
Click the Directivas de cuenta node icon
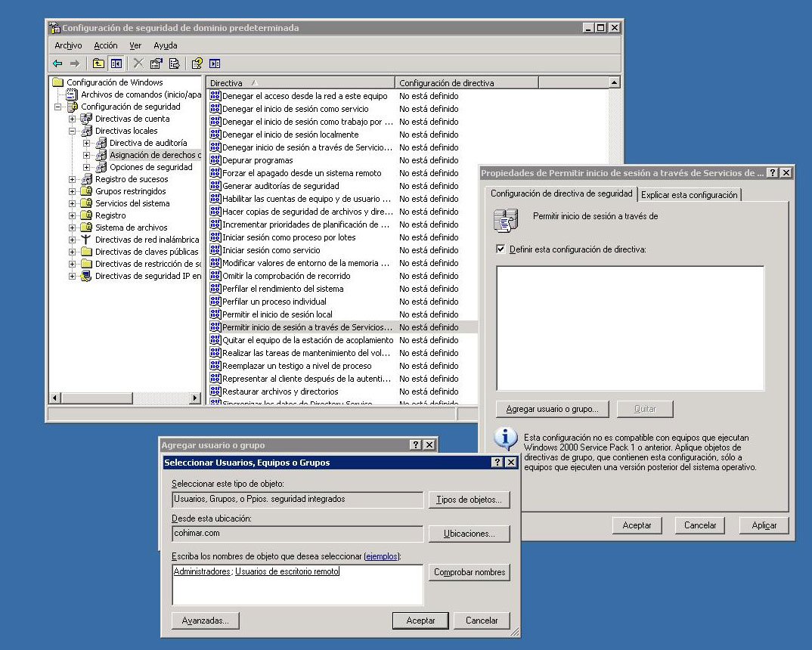point(86,119)
